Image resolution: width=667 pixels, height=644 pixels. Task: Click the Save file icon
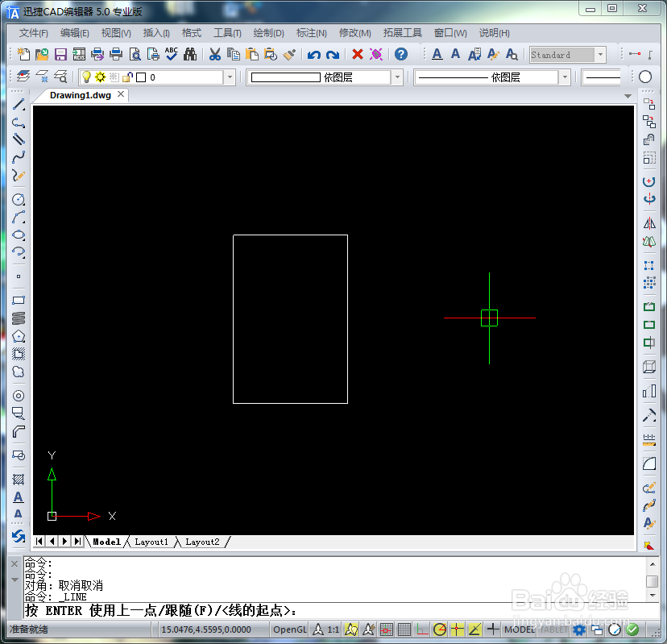click(x=60, y=54)
